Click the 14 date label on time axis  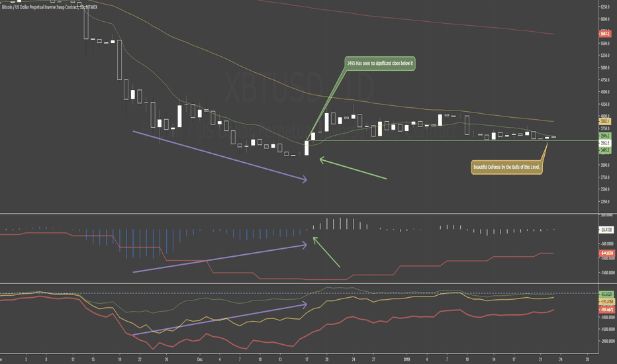493,359
